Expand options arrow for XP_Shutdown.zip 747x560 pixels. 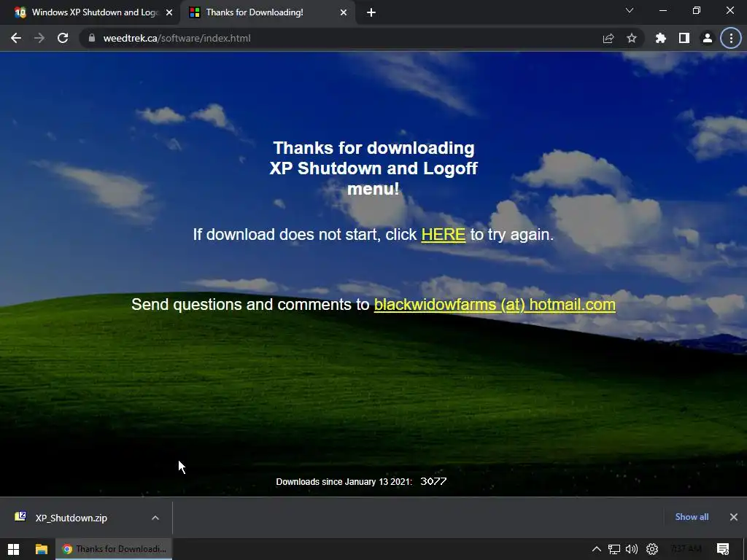pos(155,518)
